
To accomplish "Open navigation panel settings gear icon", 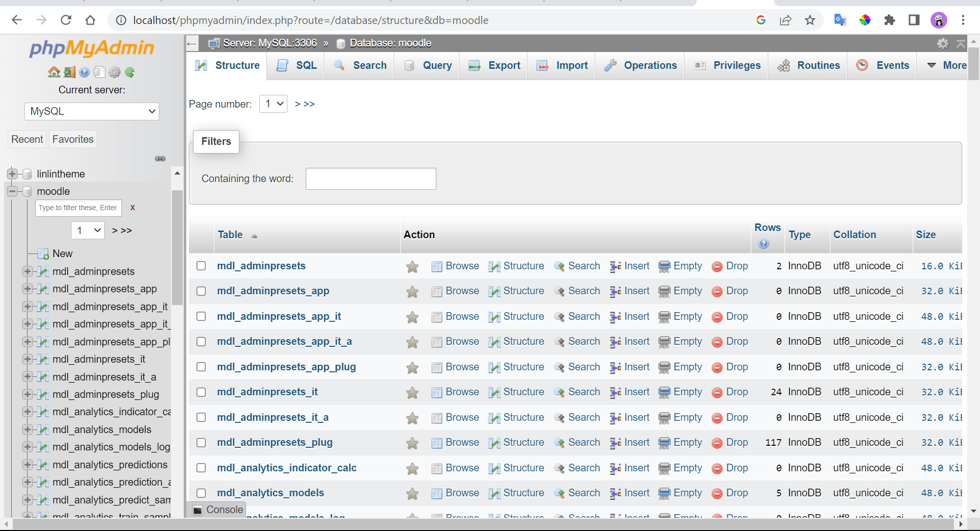I will [114, 72].
